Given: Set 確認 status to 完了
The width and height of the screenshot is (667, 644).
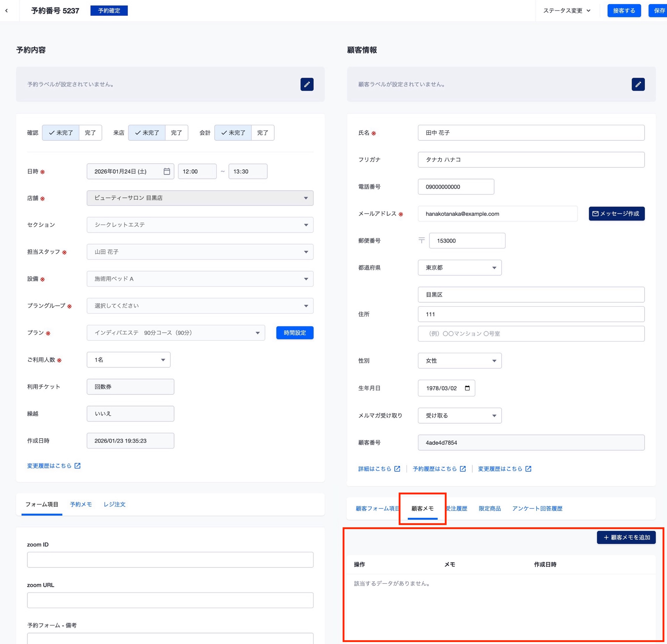Looking at the screenshot, I should point(90,133).
